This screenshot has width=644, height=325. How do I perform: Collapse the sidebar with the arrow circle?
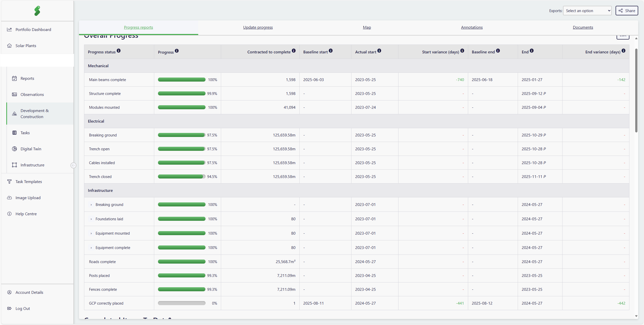(x=73, y=165)
